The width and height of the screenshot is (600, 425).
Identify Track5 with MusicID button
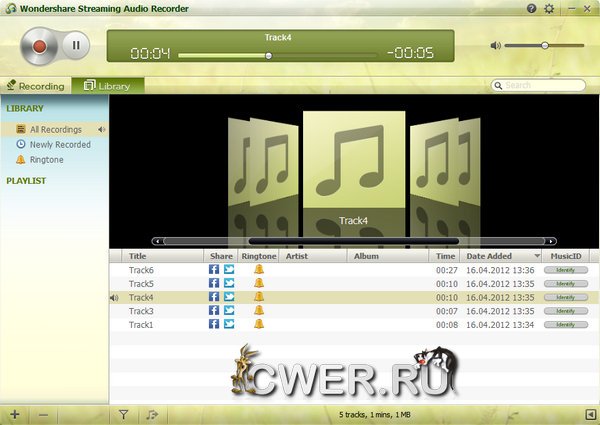coord(566,284)
